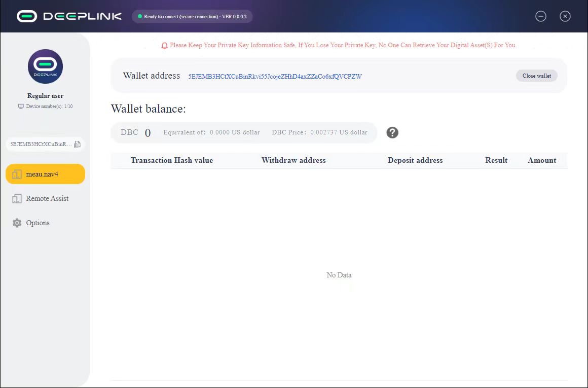Click the bell icon in the warning banner
This screenshot has height=388, width=588.
tap(164, 45)
